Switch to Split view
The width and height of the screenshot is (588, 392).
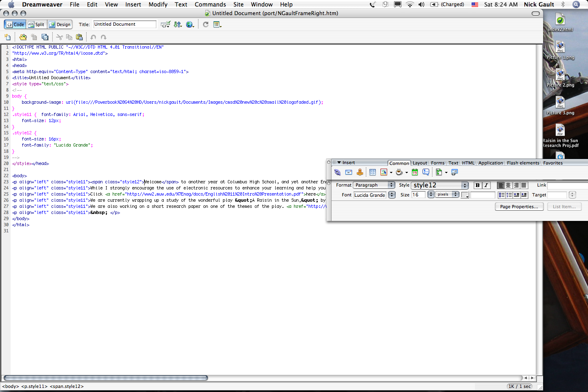pos(36,24)
